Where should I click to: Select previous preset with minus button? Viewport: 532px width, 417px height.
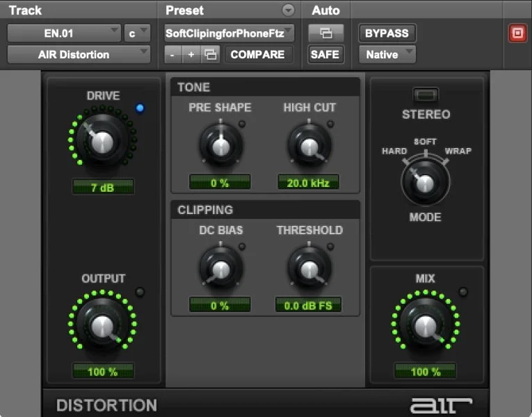click(173, 54)
